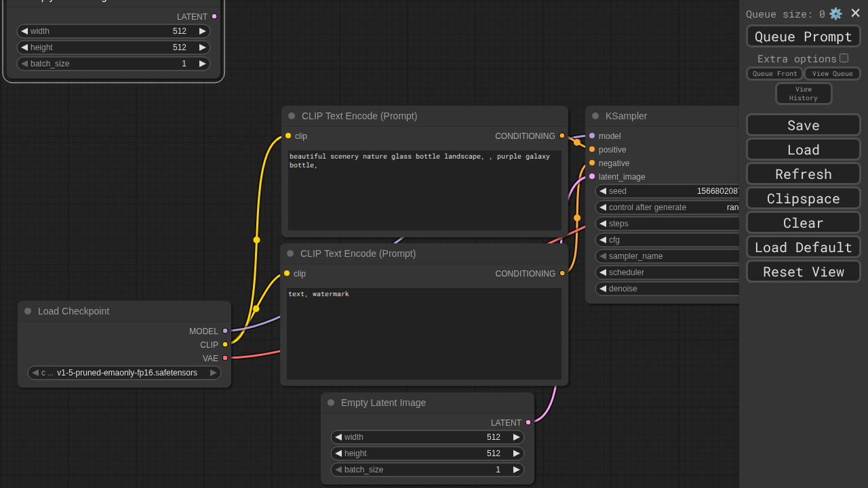
Task: Open the sampler_name dropdown in KSampler
Action: tap(668, 256)
